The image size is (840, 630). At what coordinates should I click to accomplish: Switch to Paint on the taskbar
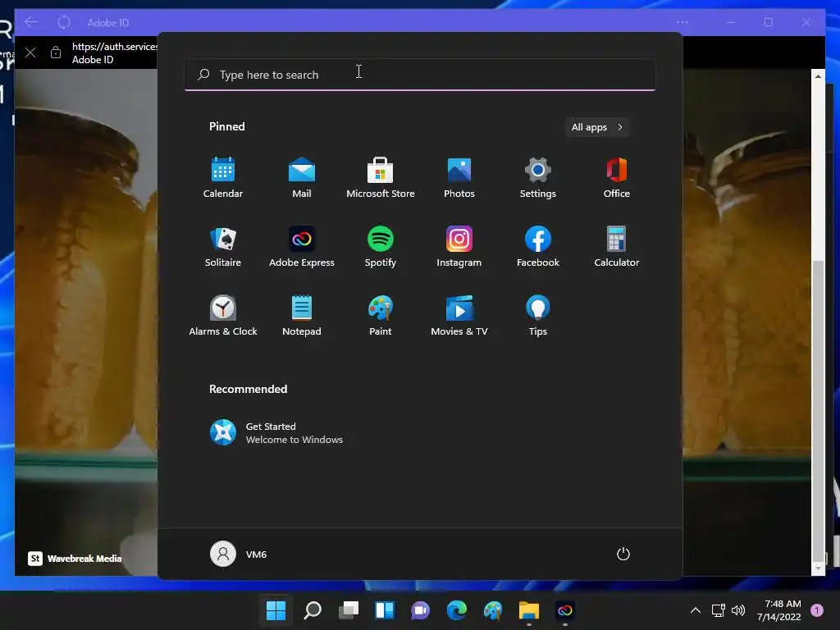(493, 610)
